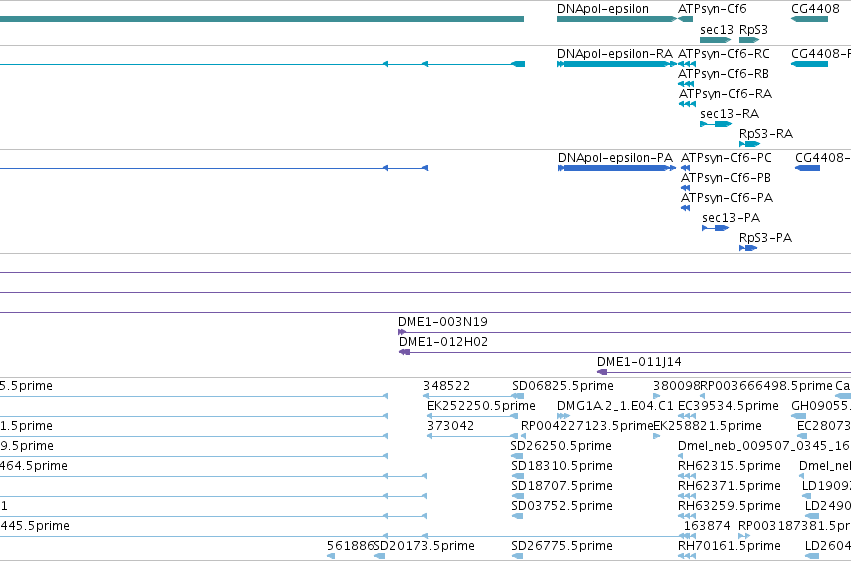This screenshot has height=561, width=851.
Task: Click EST label SD18310.5prime
Action: click(x=562, y=466)
